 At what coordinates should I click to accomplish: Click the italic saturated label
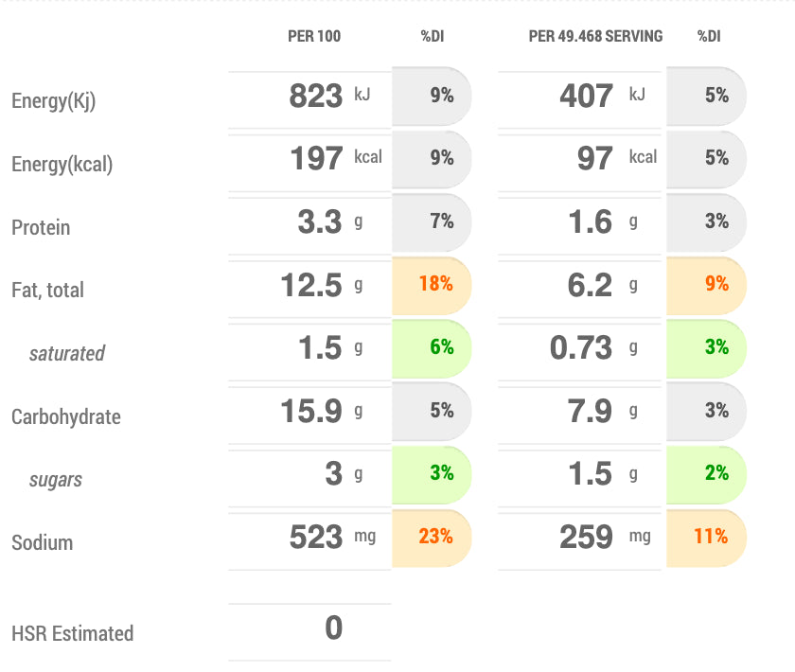pos(66,354)
